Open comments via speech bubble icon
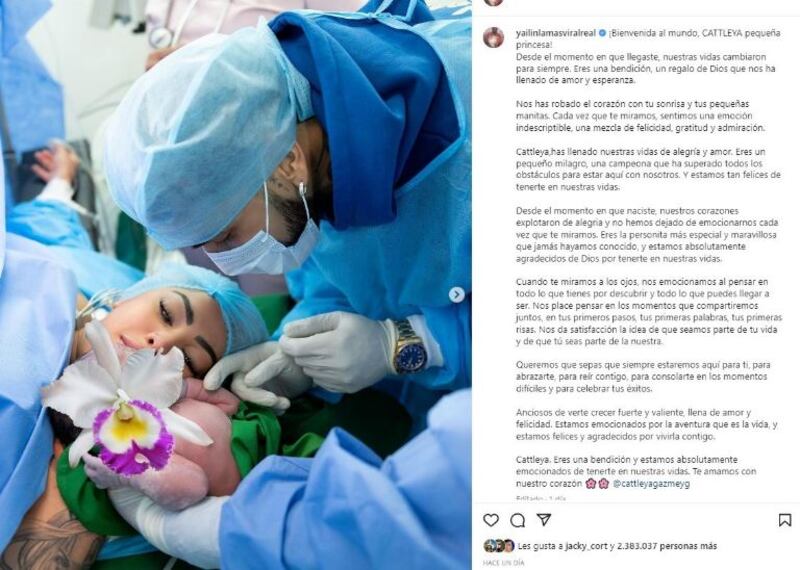The height and width of the screenshot is (570, 800). point(517,520)
